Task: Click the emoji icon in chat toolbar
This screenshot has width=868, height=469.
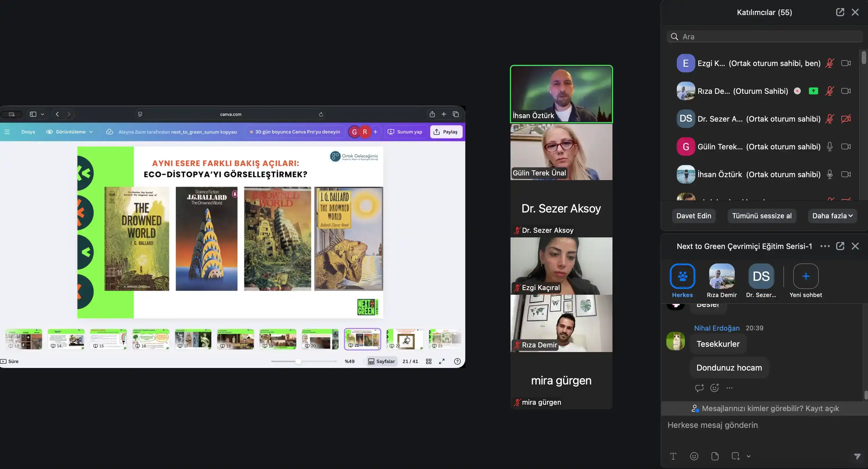Action: click(x=694, y=456)
